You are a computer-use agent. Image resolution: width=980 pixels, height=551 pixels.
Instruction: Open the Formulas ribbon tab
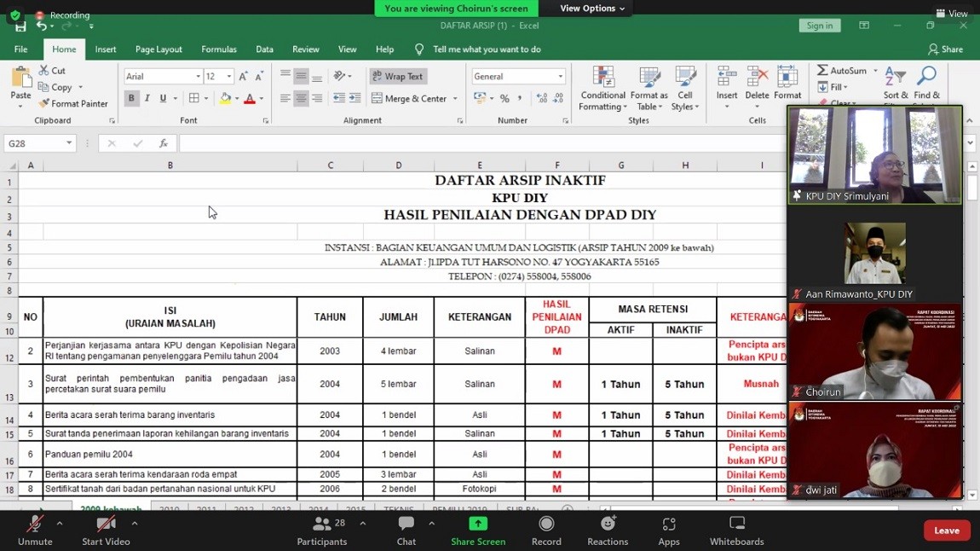click(x=219, y=49)
